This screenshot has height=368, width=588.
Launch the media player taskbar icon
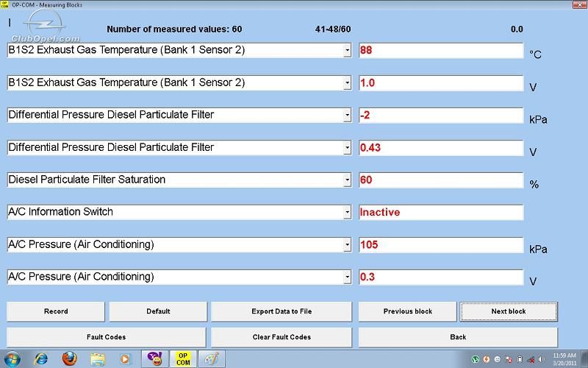tap(124, 359)
